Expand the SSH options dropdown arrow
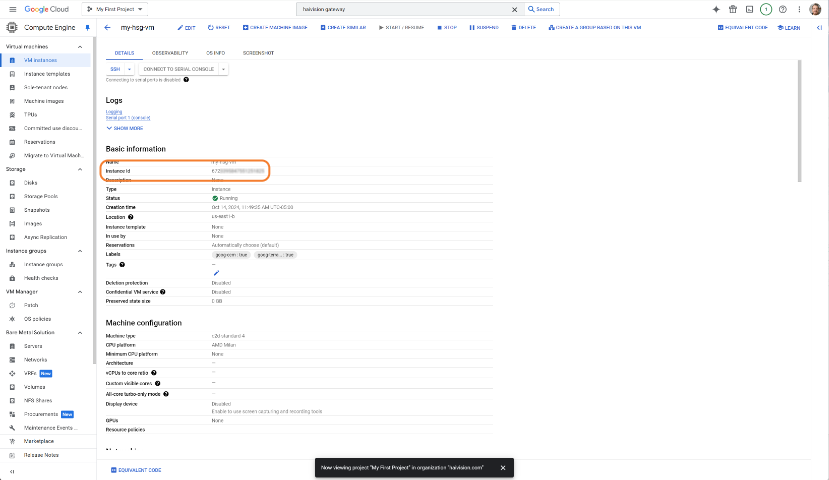This screenshot has height=480, width=829. point(129,69)
